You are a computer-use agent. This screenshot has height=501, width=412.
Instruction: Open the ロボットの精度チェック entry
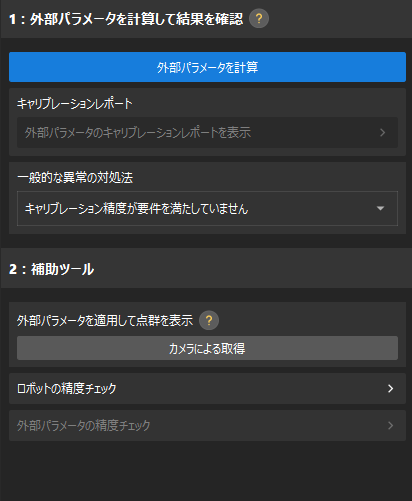tap(207, 389)
